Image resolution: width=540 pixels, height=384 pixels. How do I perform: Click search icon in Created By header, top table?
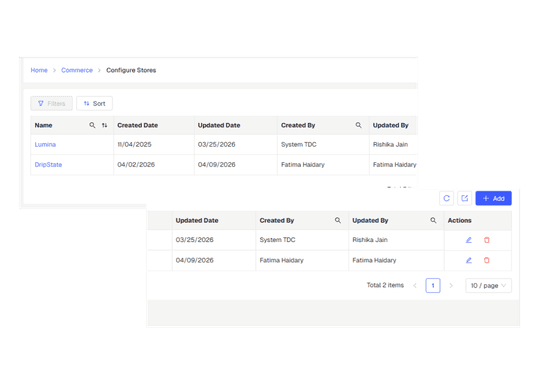click(359, 125)
